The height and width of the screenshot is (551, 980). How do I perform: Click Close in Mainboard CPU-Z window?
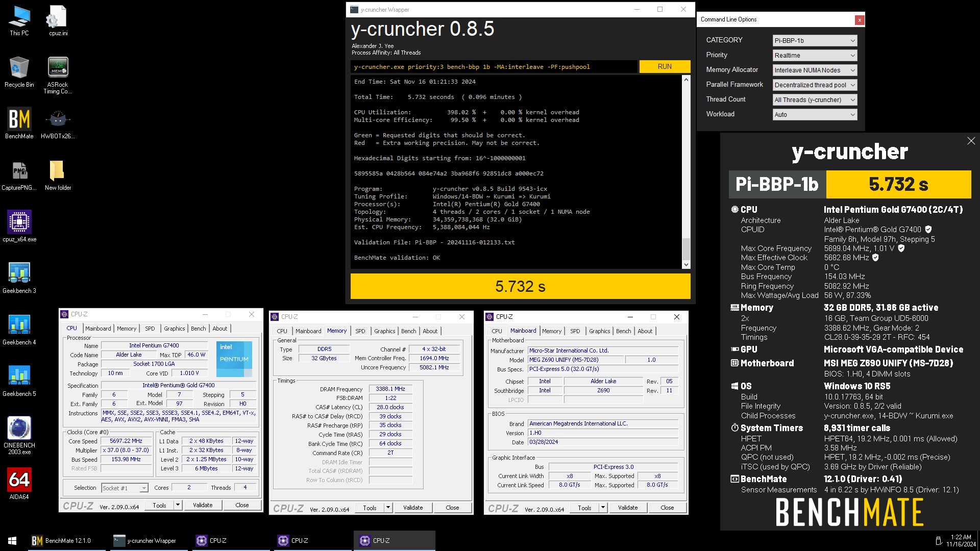[x=667, y=508]
